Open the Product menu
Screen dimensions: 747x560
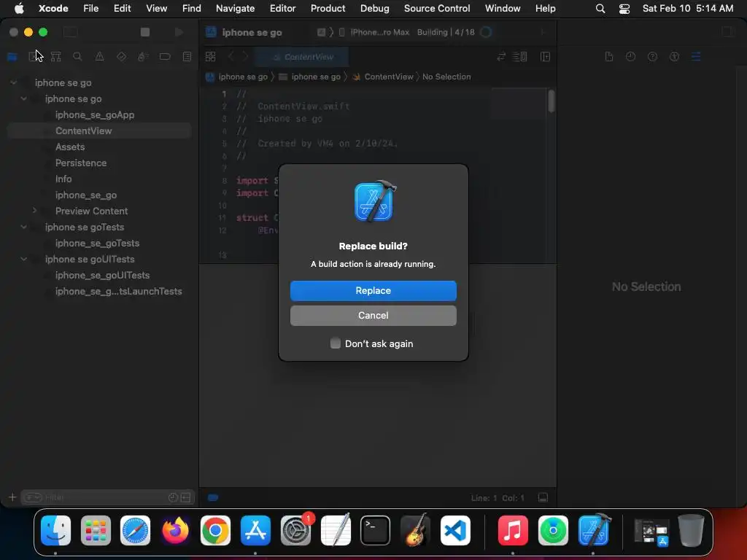pos(328,8)
